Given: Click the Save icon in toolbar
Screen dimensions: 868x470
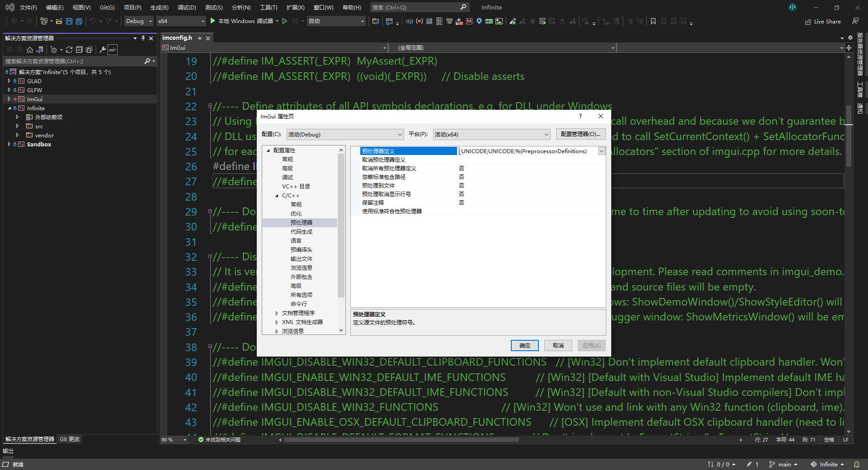Looking at the screenshot, I should [x=69, y=21].
